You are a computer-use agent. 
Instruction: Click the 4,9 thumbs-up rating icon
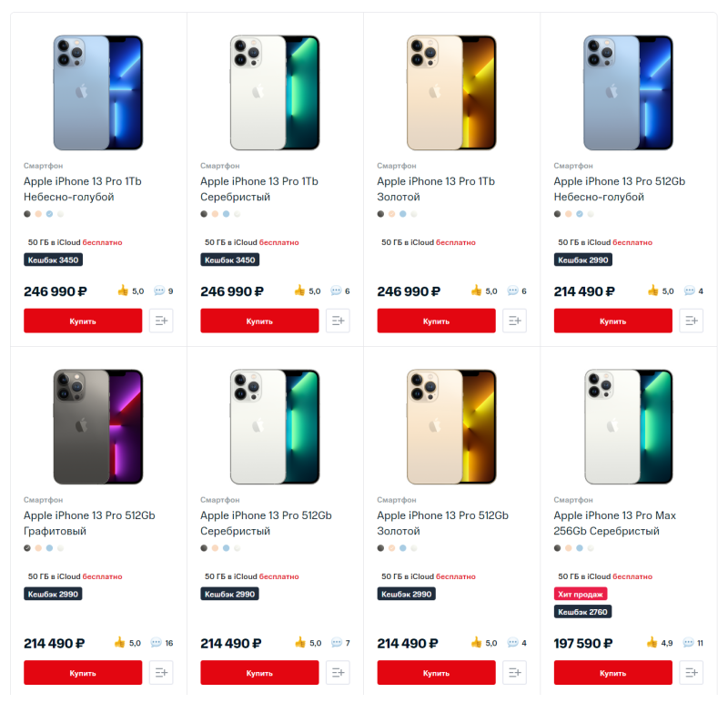click(652, 643)
